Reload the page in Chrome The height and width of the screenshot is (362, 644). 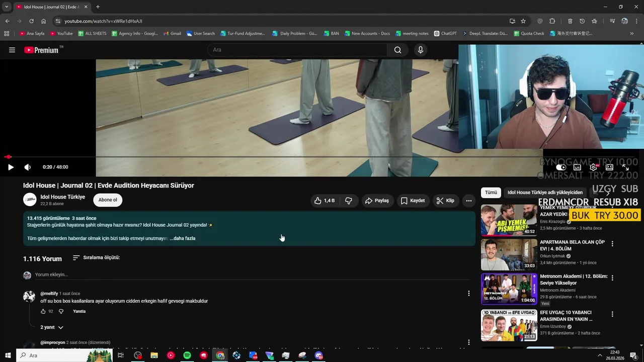click(x=31, y=21)
